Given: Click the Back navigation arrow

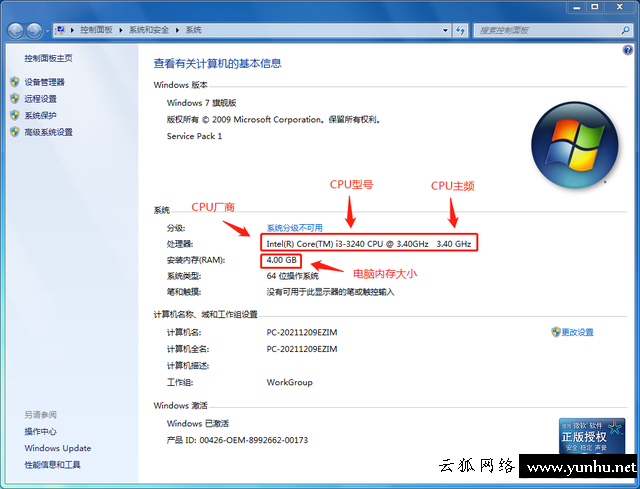Looking at the screenshot, I should tap(16, 31).
